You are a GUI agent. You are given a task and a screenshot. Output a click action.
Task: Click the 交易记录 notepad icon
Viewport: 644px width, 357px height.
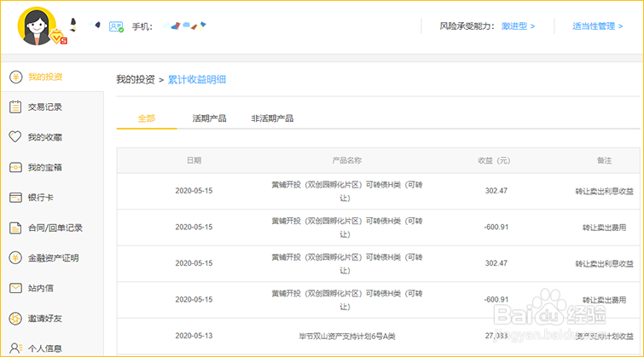point(15,107)
